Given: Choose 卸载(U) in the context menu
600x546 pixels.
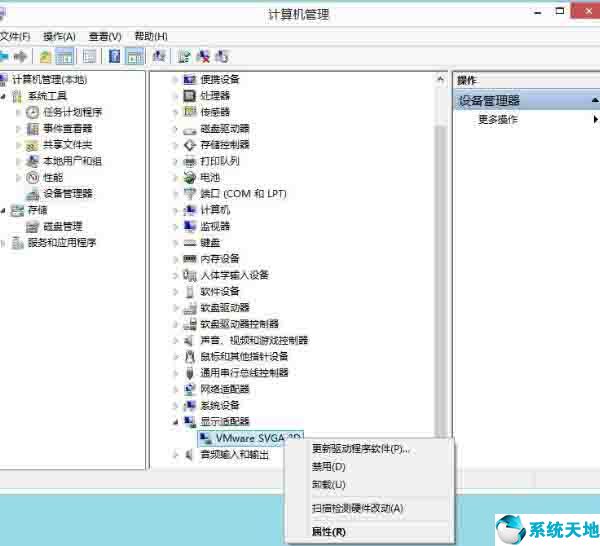Looking at the screenshot, I should tap(329, 485).
